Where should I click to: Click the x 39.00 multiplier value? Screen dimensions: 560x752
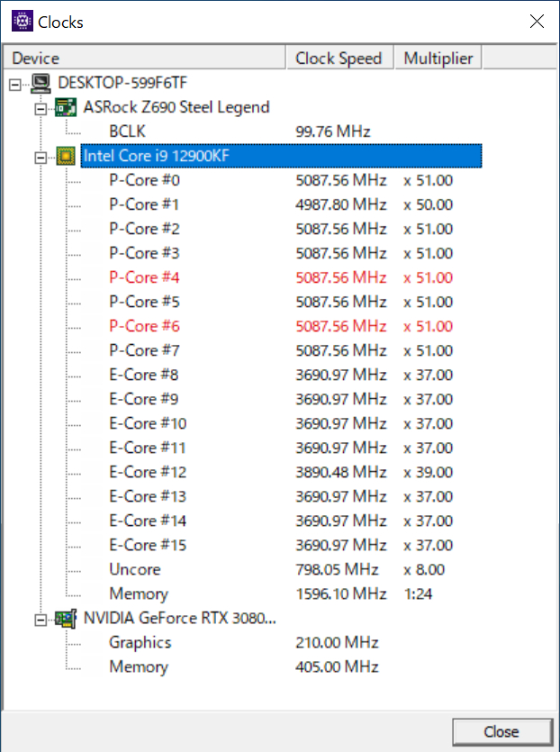429,473
